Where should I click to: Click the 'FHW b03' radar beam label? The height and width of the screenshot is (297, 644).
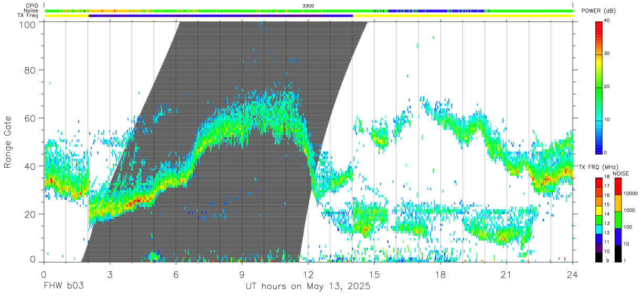[x=63, y=287]
